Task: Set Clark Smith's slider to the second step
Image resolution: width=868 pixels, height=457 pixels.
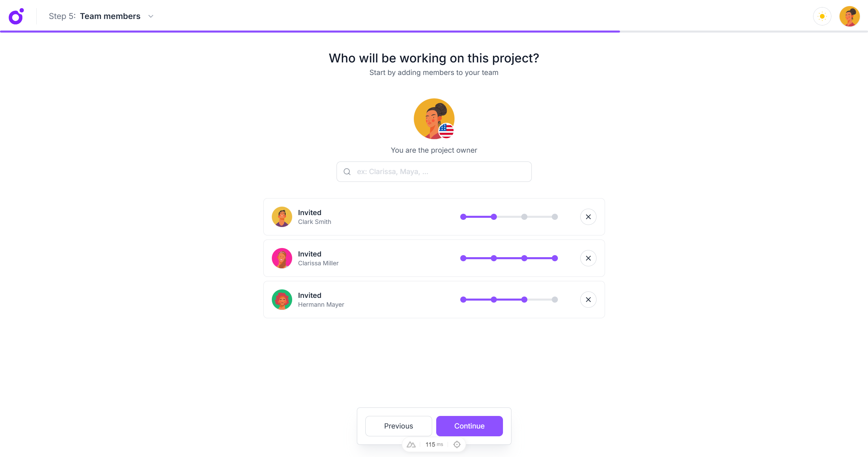Action: pos(493,217)
